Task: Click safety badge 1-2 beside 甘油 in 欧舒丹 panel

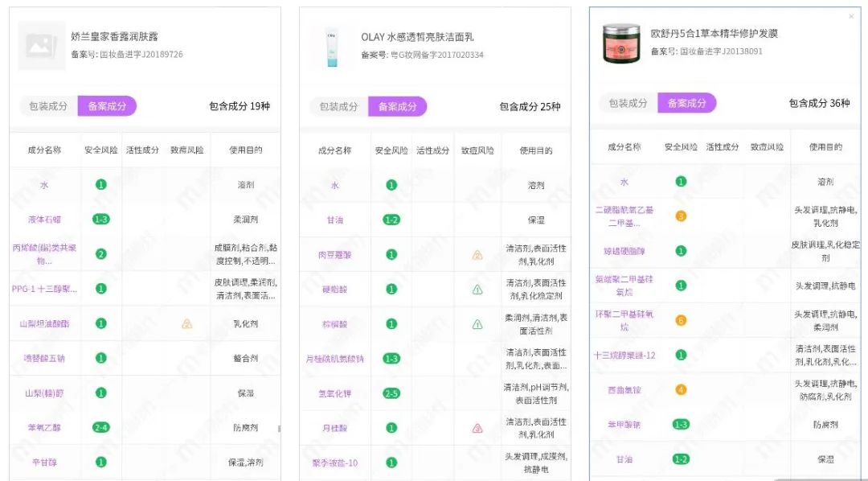Action: [x=681, y=458]
